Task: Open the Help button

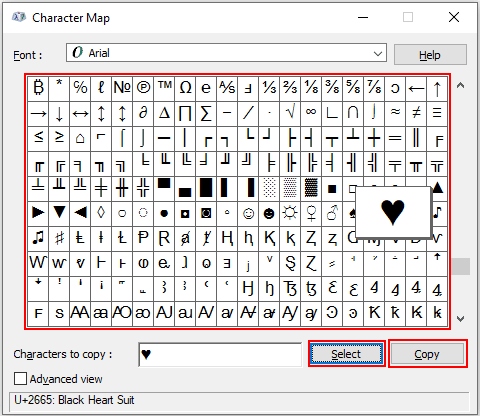Action: (430, 55)
